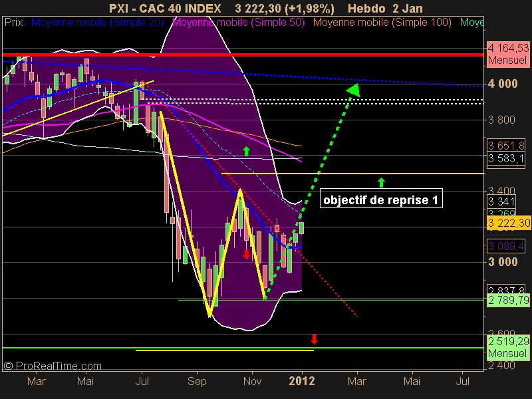Click the 'Mar' label preceding the first 'Mai'
This screenshot has height=399, width=532.
(37, 381)
